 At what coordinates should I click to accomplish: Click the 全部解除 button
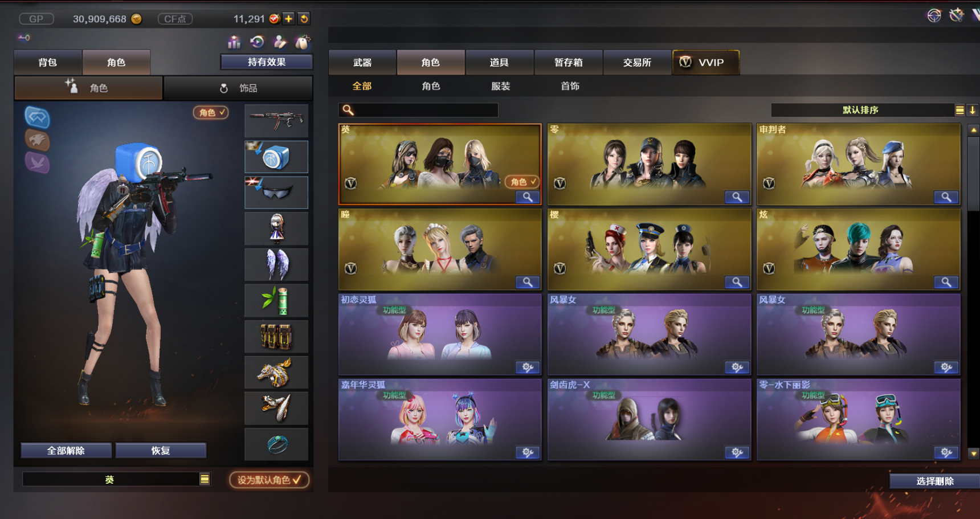(66, 451)
